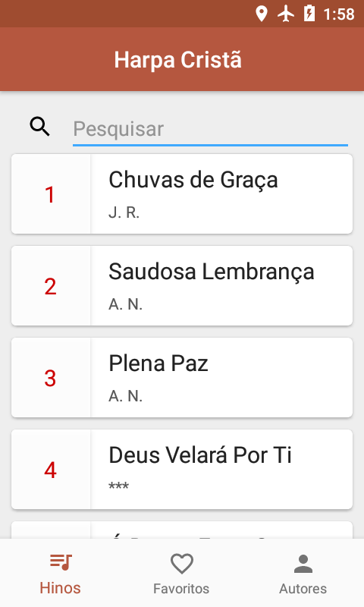Open hymn Saudosa Lembrança
364x607 pixels.
[182, 286]
